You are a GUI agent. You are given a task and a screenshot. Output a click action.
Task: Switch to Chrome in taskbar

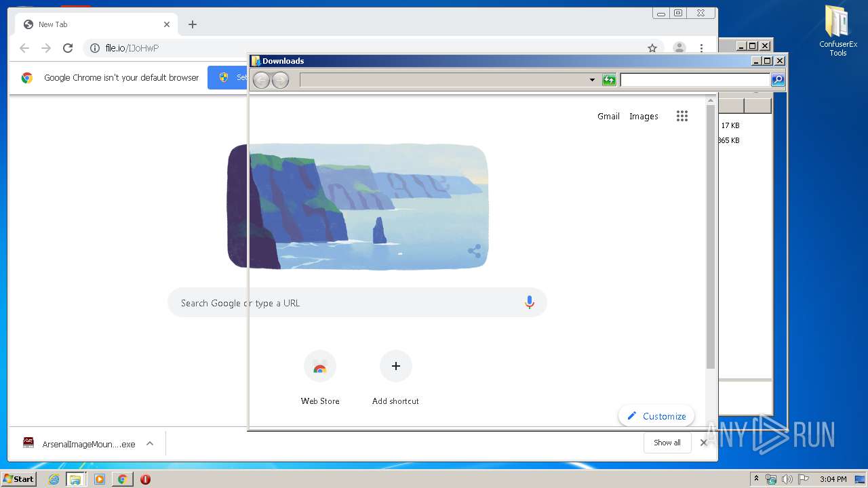click(122, 479)
